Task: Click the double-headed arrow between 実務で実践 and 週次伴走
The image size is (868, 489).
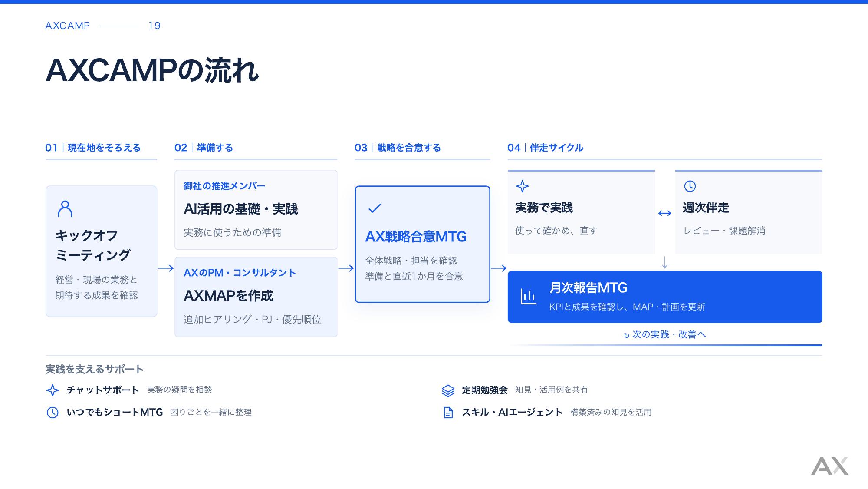Action: pyautogui.click(x=664, y=213)
